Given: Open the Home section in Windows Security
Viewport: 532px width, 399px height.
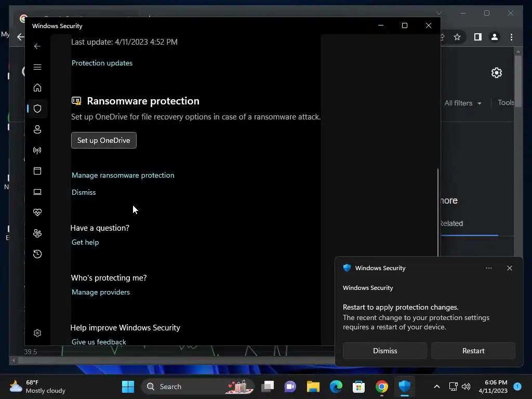Looking at the screenshot, I should (37, 87).
